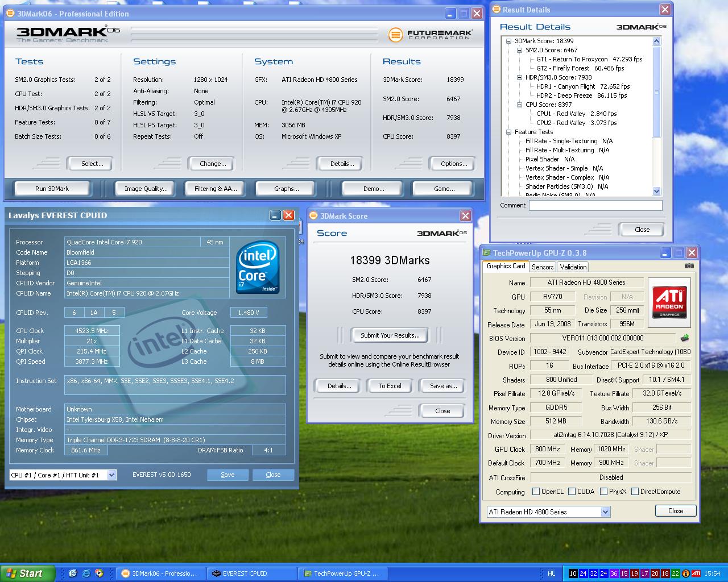Image resolution: width=728 pixels, height=582 pixels.
Task: Click the Comment input field
Action: (x=595, y=206)
